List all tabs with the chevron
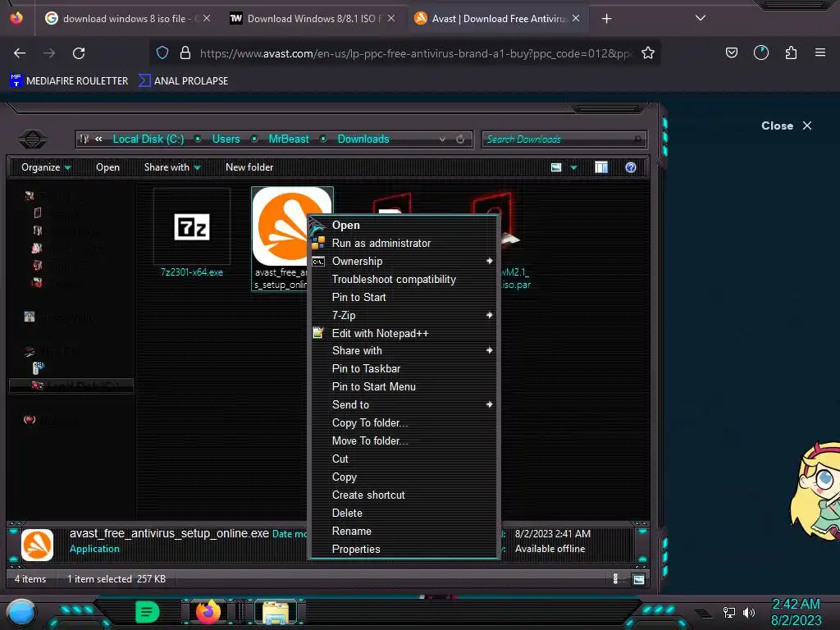The width and height of the screenshot is (840, 630). [x=701, y=18]
